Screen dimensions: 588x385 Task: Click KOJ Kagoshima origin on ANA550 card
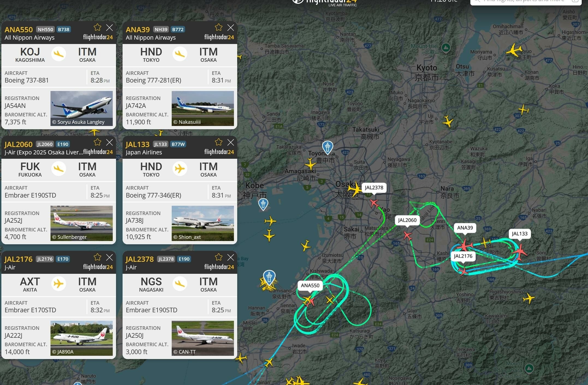point(30,55)
